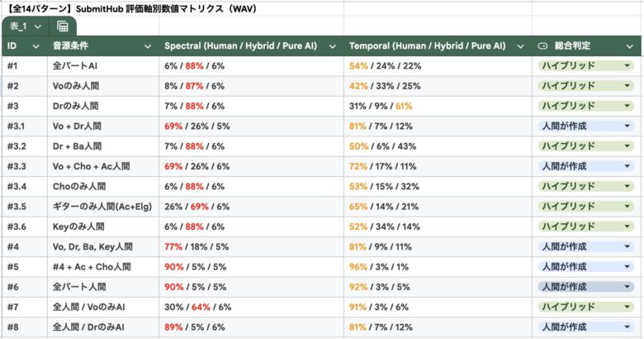Open the Spectral column header dropdown
The image size is (644, 339).
click(332, 46)
